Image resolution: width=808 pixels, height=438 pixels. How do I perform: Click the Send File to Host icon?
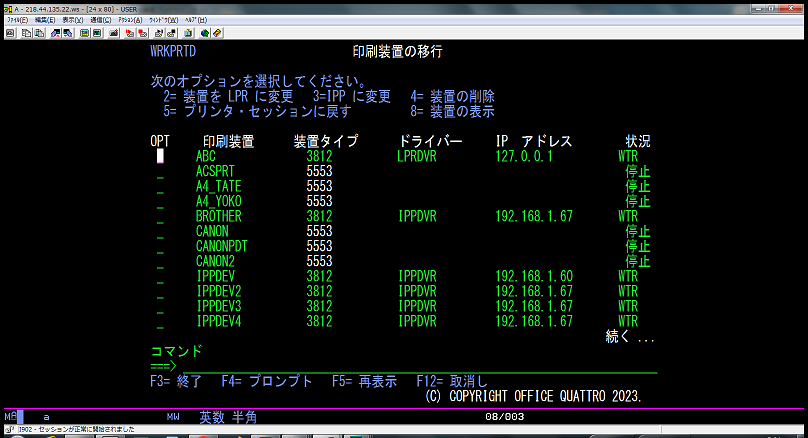click(x=53, y=32)
